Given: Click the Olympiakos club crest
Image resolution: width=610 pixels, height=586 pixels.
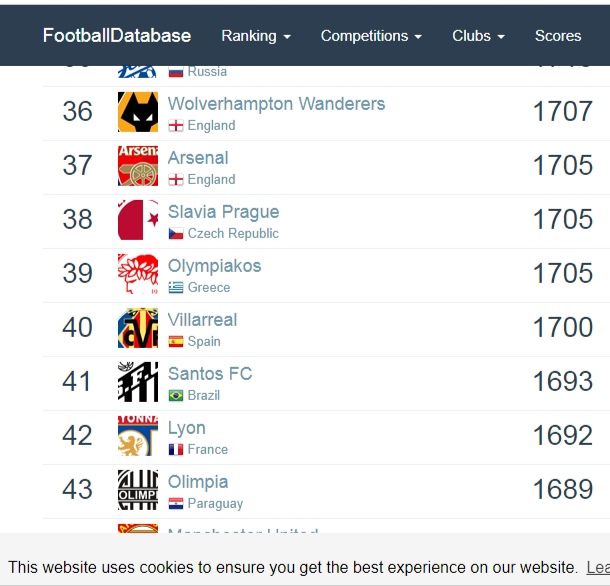Looking at the screenshot, I should (138, 274).
